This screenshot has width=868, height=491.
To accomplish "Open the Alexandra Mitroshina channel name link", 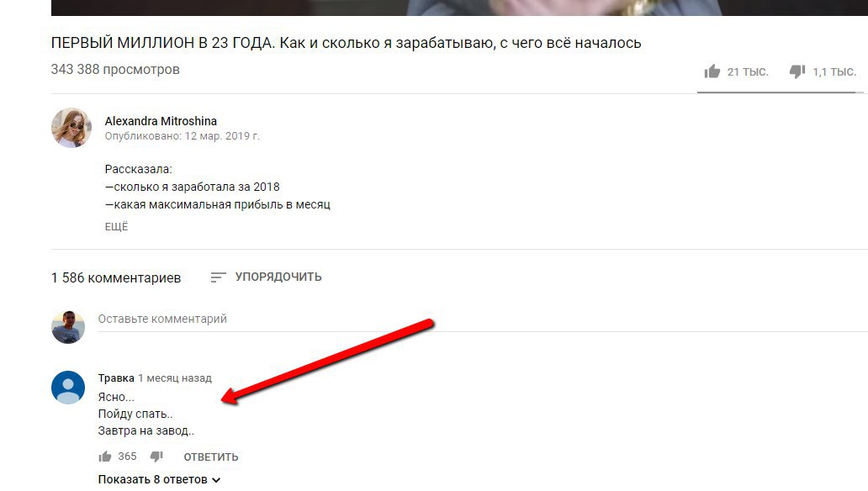I will coord(161,121).
